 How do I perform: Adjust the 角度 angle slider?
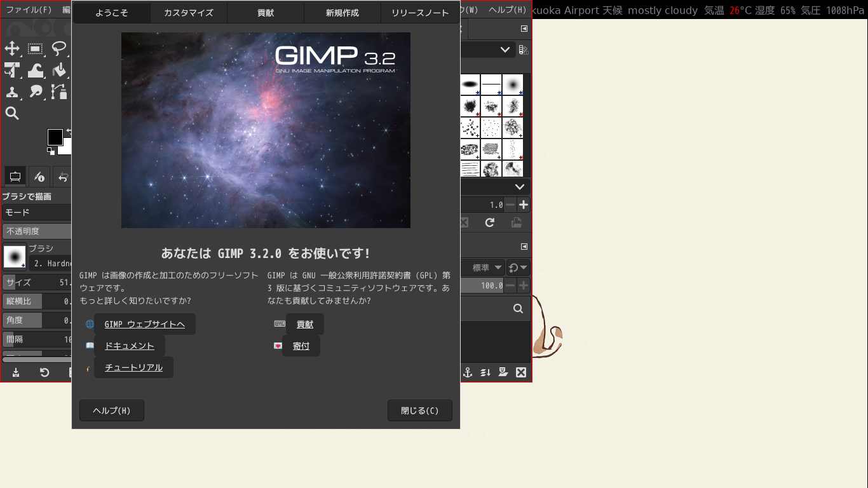(37, 320)
